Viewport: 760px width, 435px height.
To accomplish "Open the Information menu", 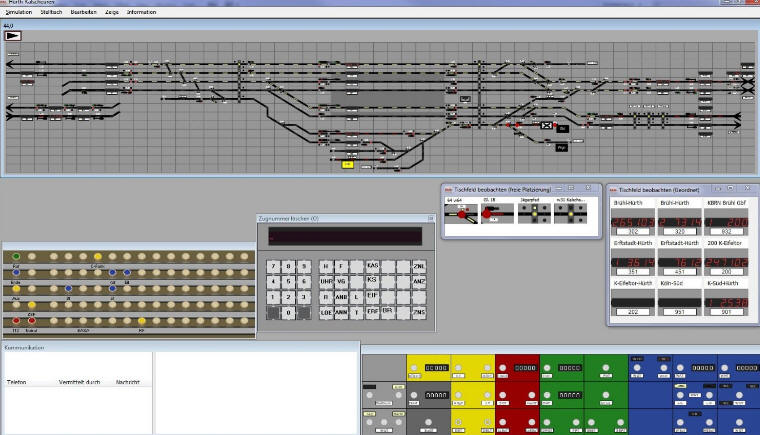I will (141, 12).
